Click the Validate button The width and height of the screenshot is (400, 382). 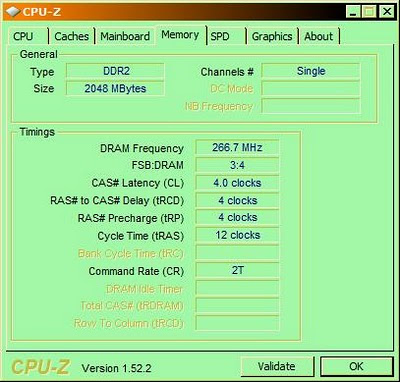pos(277,366)
